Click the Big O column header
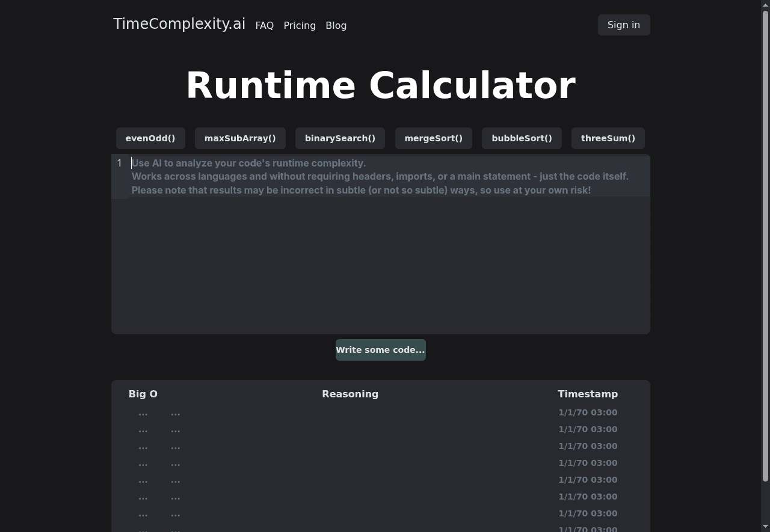The image size is (770, 532). [143, 394]
